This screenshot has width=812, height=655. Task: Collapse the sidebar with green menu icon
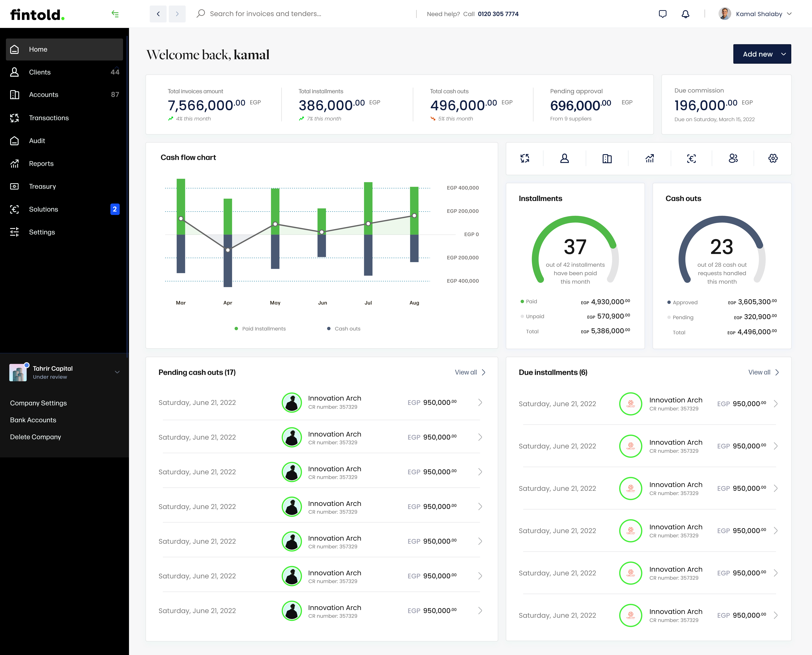tap(115, 14)
